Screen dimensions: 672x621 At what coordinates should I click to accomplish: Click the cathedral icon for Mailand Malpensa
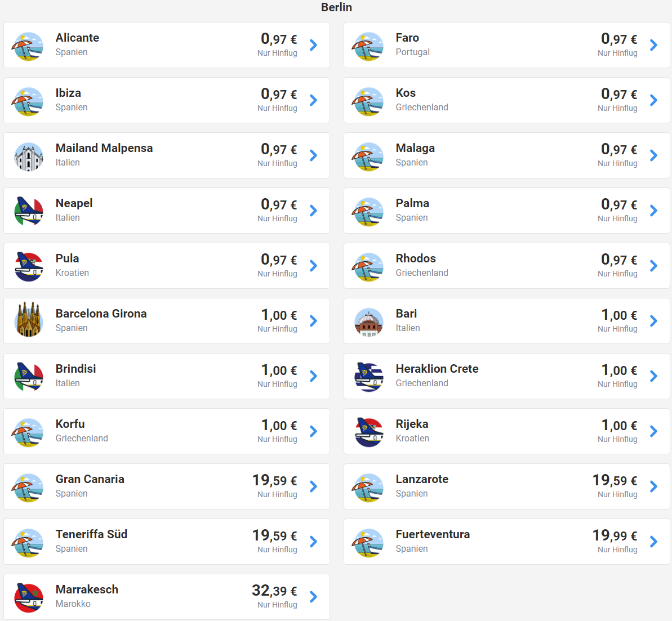[28, 157]
